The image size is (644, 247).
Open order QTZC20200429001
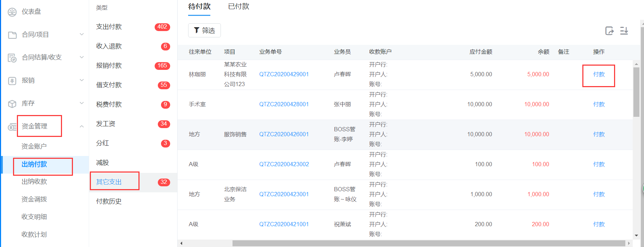[x=284, y=74]
